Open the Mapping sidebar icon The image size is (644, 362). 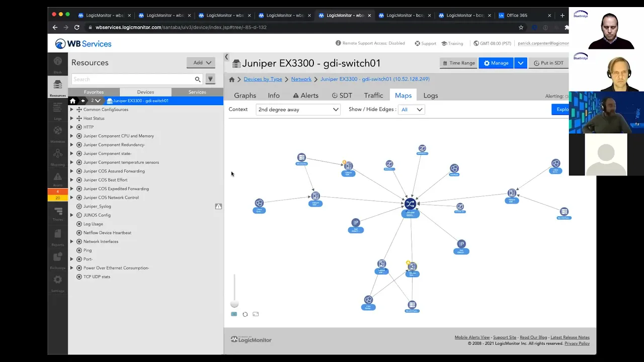tap(58, 157)
